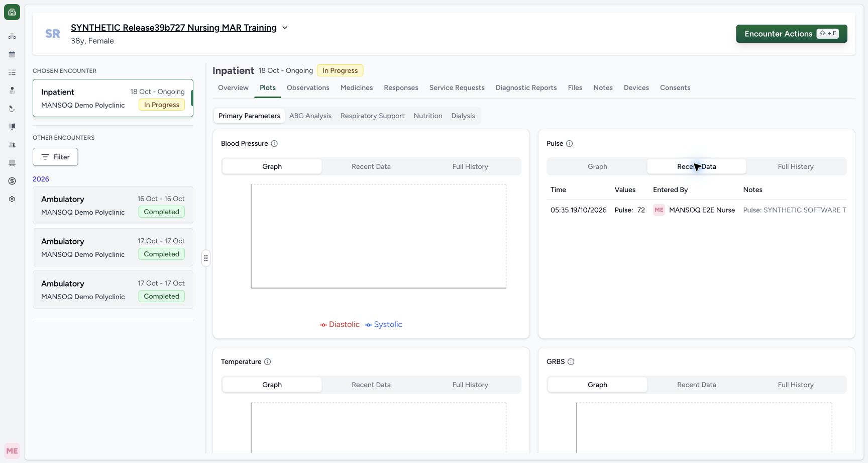This screenshot has width=868, height=463.
Task: Open the 16 Oct Ambulatory encounter
Action: (113, 205)
